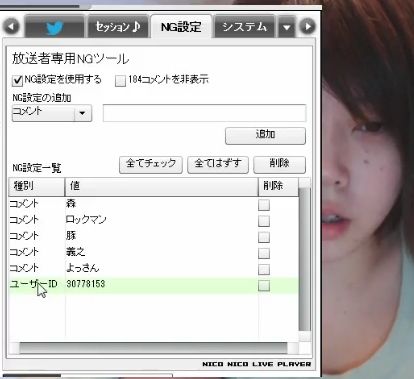Open the Twitter bird tab
This screenshot has width=414, height=379.
point(54,27)
